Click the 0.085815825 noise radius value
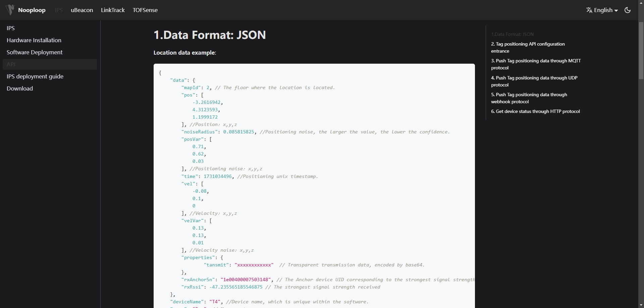This screenshot has height=308, width=644. 239,132
